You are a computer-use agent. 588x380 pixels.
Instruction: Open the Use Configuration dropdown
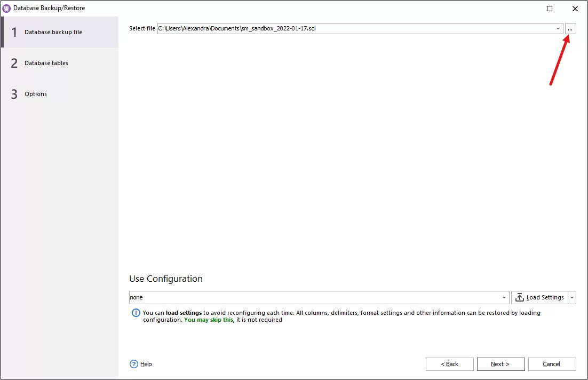coord(503,297)
